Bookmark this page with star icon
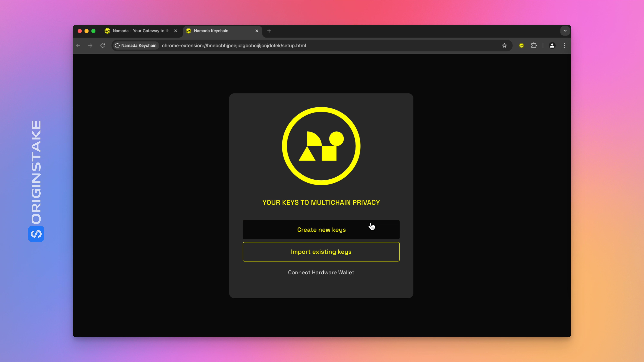Viewport: 644px width, 362px height. (x=504, y=45)
